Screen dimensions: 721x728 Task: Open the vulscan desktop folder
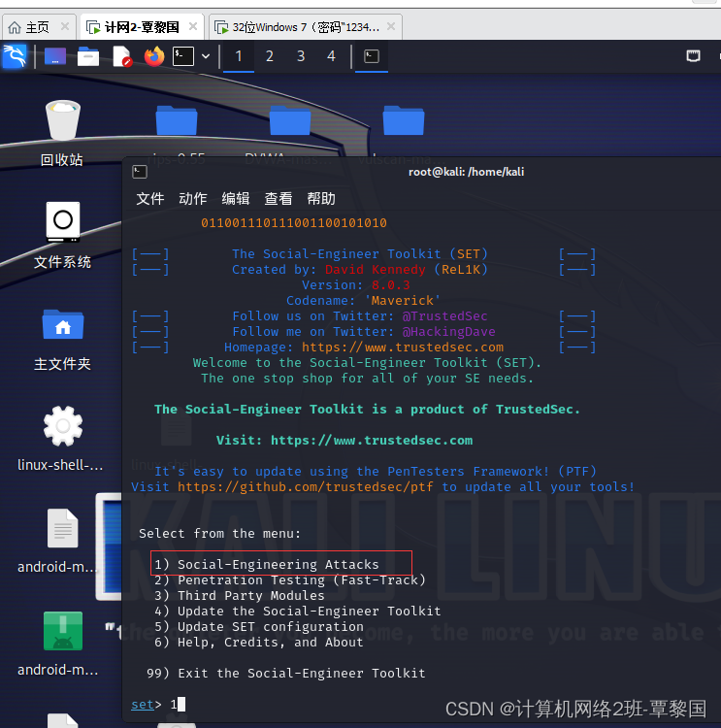pyautogui.click(x=403, y=120)
